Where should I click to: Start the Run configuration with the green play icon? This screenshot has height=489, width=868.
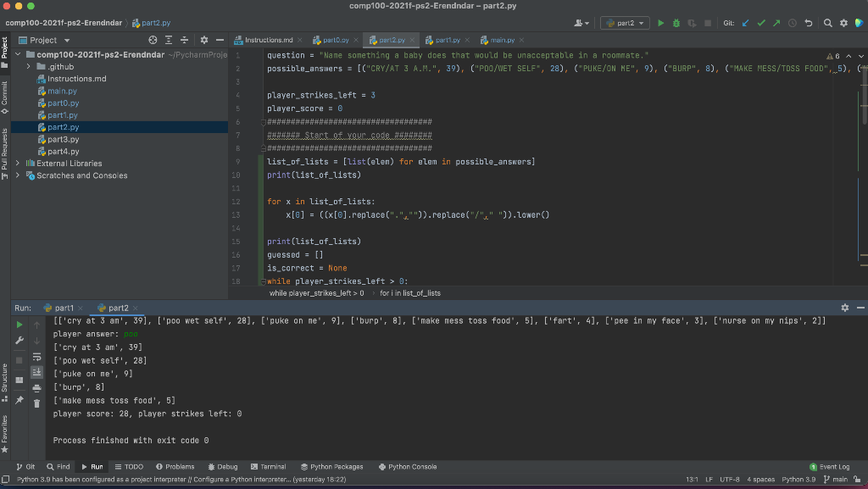tap(660, 22)
